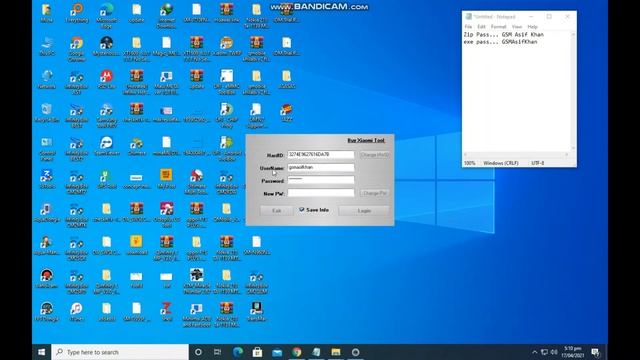Show hidden system tray icons

click(x=535, y=352)
